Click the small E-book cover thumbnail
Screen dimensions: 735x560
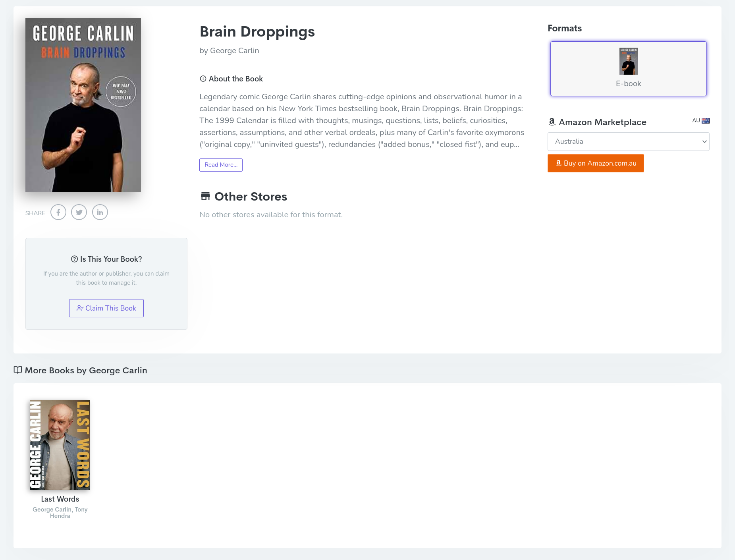tap(629, 61)
